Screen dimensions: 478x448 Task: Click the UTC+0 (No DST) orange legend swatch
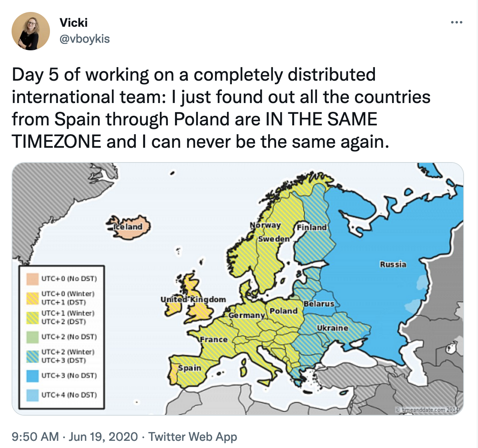tap(32, 279)
